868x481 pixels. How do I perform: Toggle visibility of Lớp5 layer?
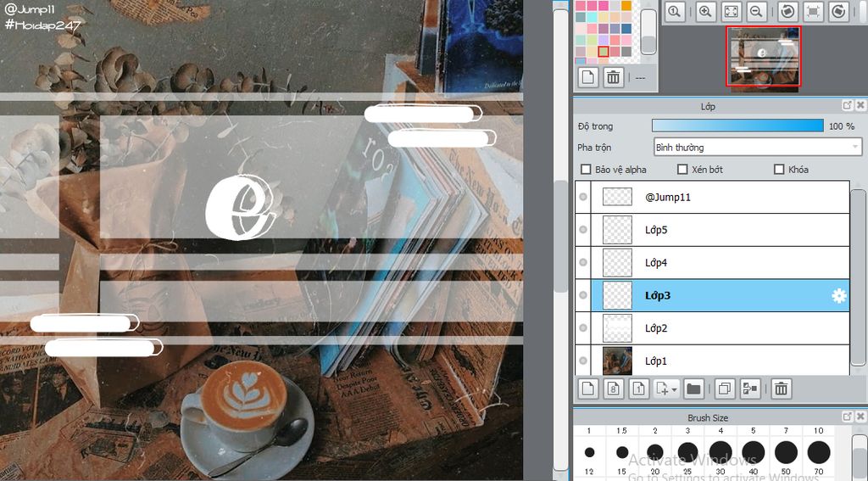point(583,229)
